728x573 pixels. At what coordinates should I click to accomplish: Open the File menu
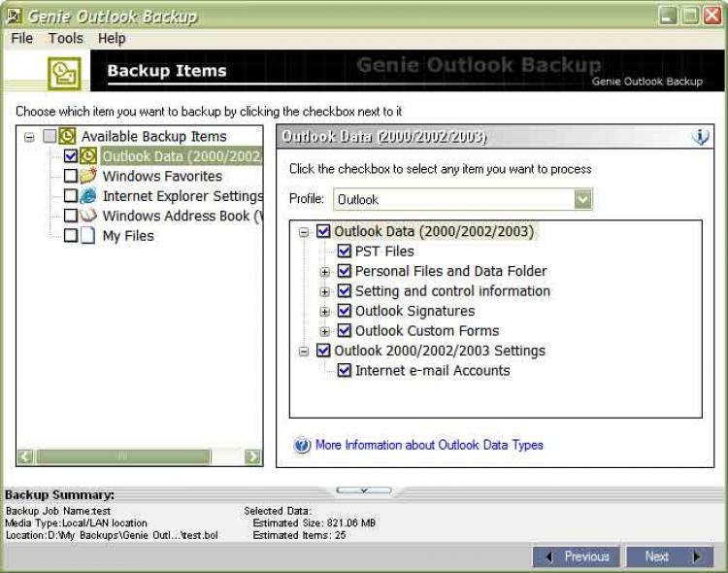click(21, 38)
